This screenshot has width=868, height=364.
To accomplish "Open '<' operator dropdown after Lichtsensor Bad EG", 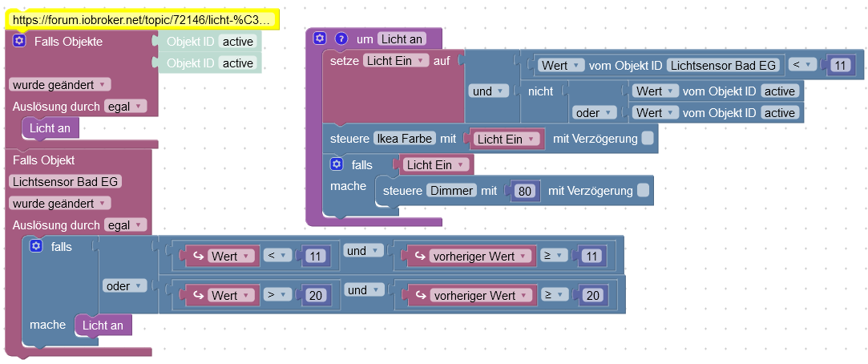I will 802,65.
